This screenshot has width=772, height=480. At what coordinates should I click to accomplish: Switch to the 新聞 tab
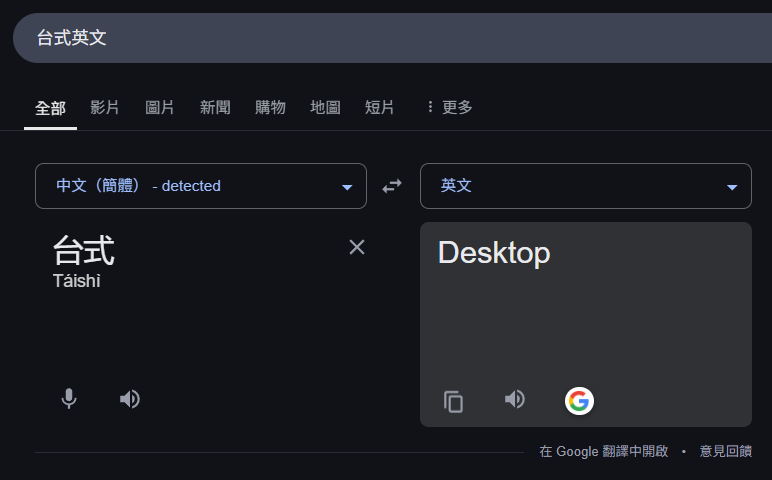click(x=215, y=107)
